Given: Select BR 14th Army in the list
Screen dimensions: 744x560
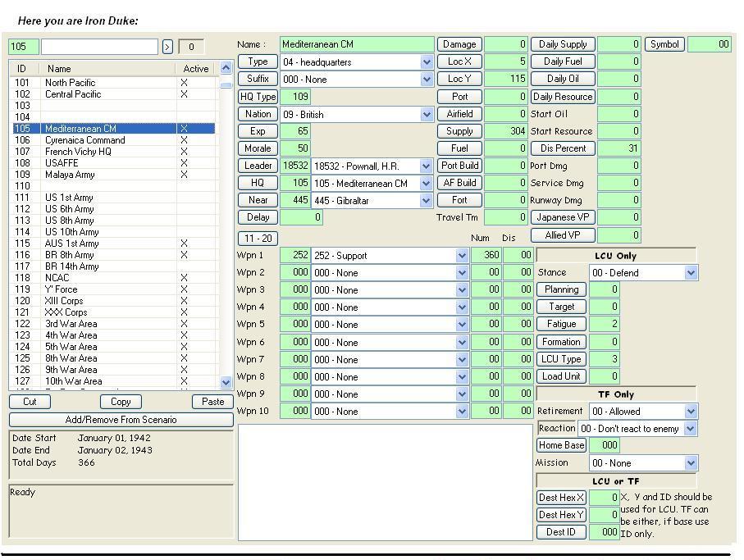Looking at the screenshot, I should [x=114, y=266].
